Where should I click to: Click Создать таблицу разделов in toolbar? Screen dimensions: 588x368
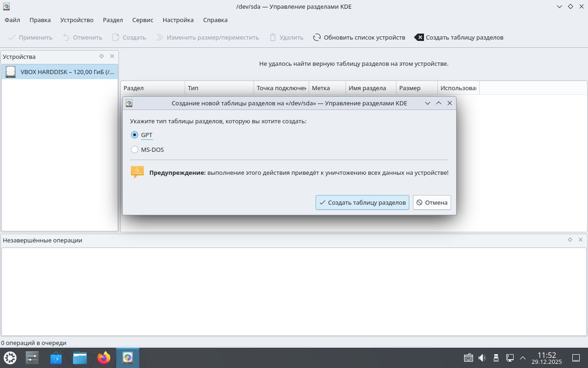point(459,37)
